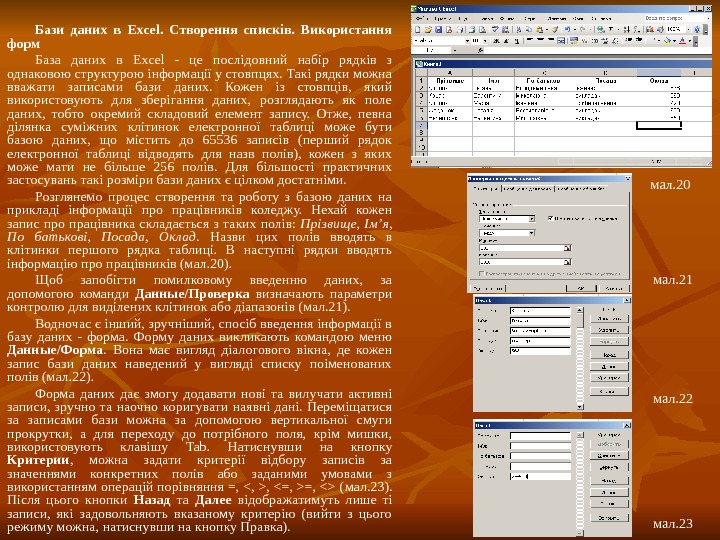Click column A header in the worksheet

click(449, 73)
